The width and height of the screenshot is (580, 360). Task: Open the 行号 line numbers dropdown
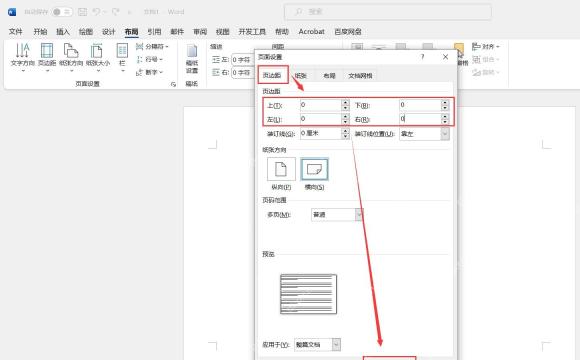tap(149, 59)
